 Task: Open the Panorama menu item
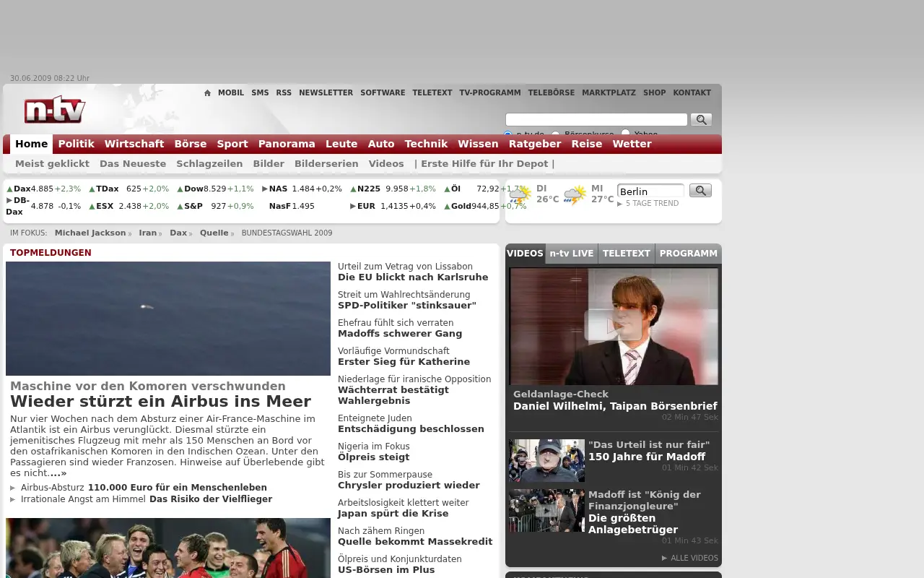[287, 144]
